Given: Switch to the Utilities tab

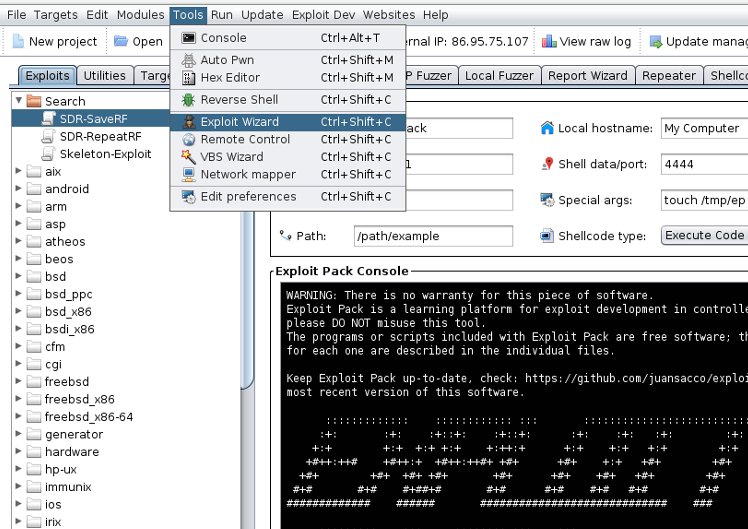Looking at the screenshot, I should click(104, 75).
